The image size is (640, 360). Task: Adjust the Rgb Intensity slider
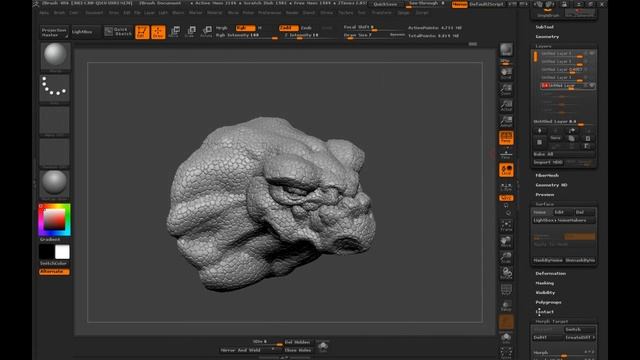coord(247,36)
